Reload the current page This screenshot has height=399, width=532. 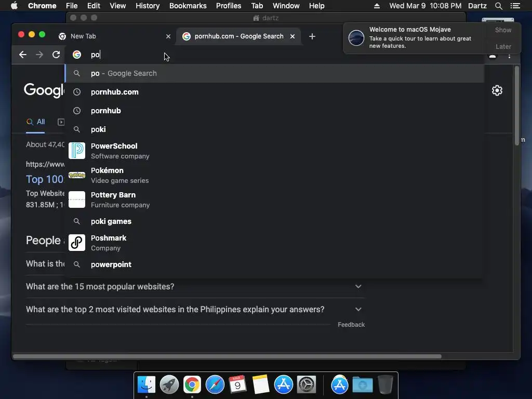coord(56,55)
